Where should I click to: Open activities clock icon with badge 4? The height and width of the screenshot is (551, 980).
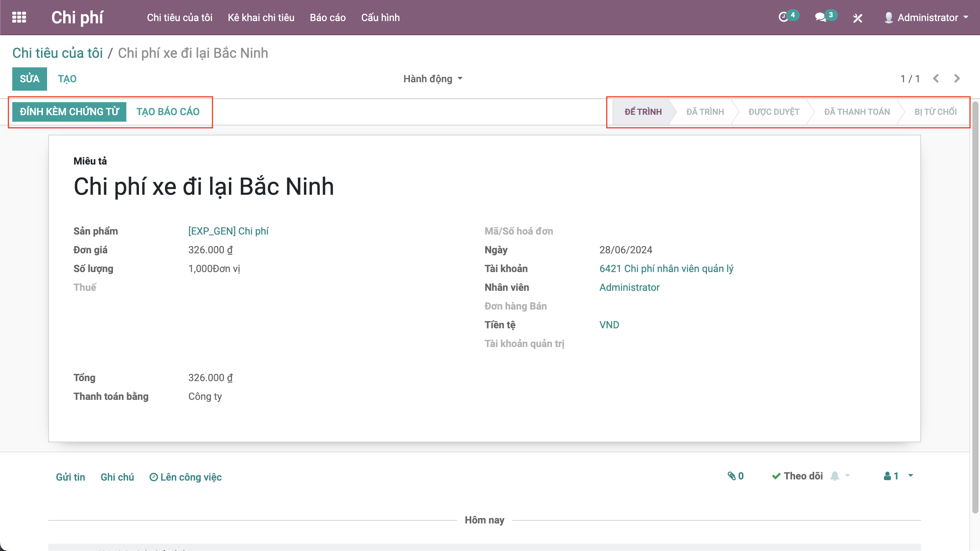(784, 17)
